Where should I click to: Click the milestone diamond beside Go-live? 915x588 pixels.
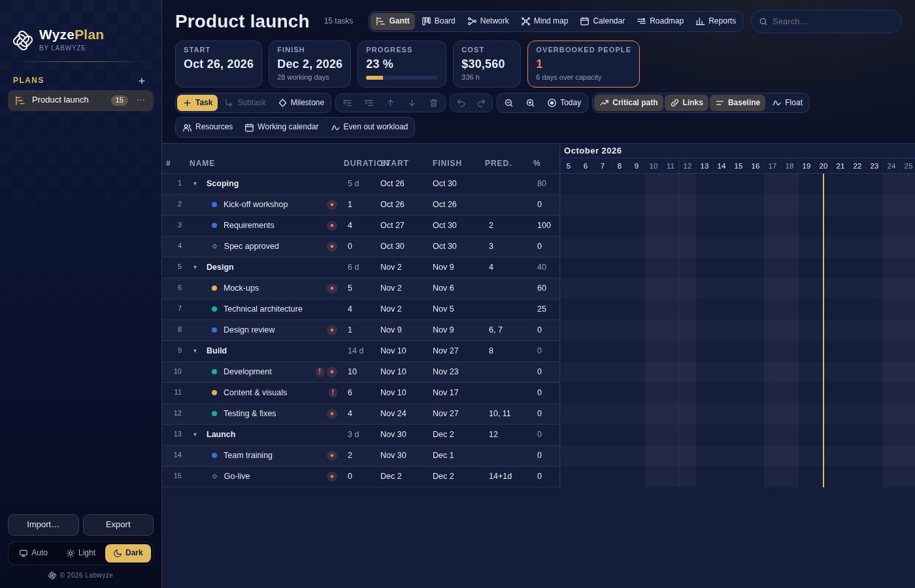(214, 476)
